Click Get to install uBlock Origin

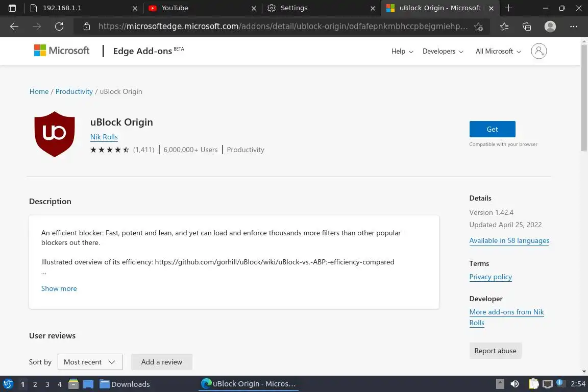point(492,129)
